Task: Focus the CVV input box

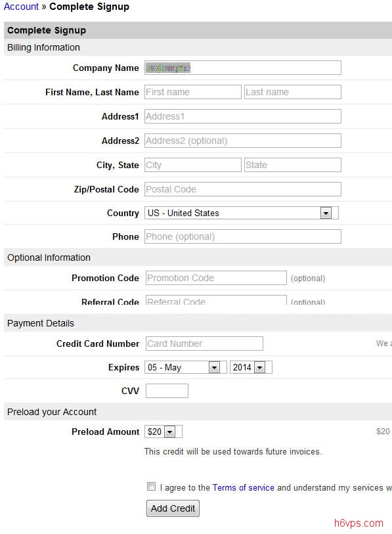Action: [x=167, y=391]
